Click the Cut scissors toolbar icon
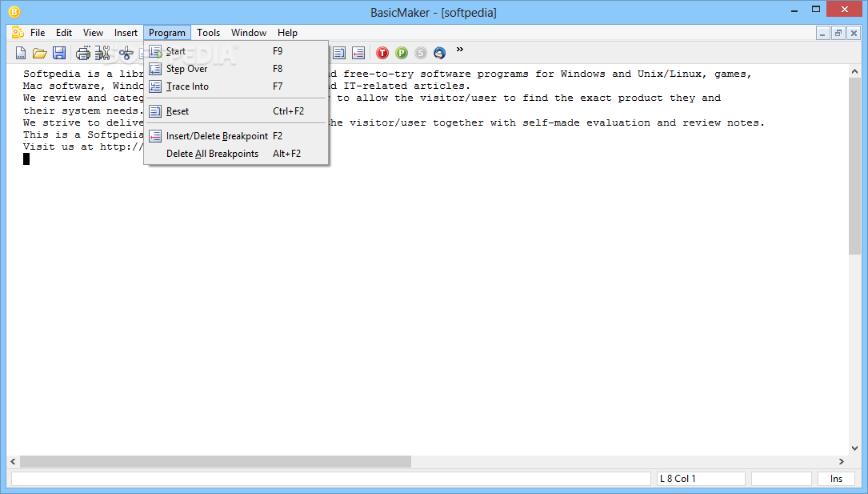The height and width of the screenshot is (494, 868). click(126, 53)
